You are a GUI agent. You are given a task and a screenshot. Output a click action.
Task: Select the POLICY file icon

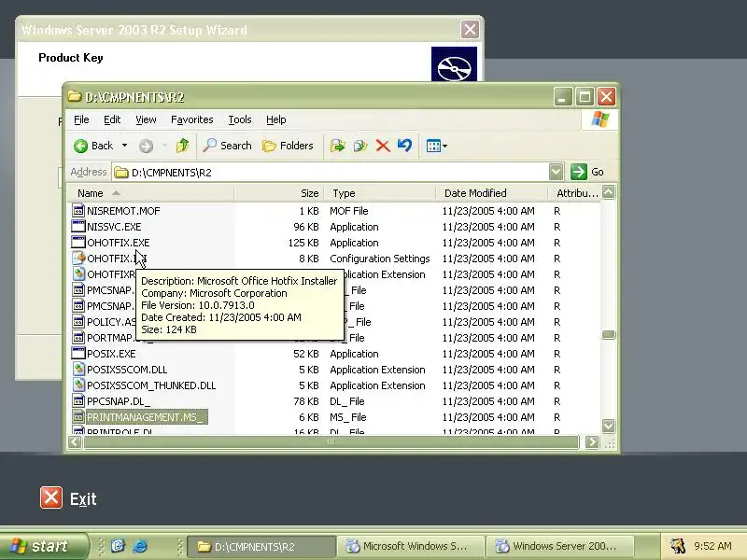78,321
